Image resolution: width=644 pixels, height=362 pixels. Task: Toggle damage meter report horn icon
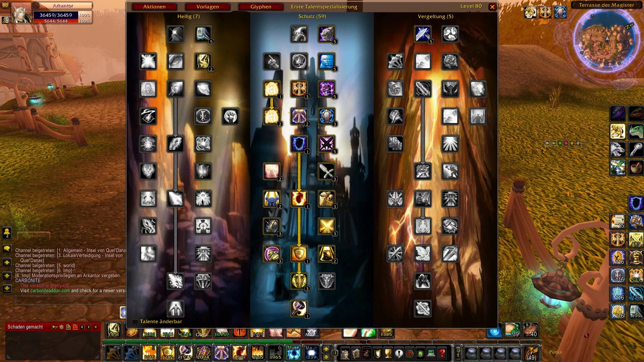tap(54, 327)
